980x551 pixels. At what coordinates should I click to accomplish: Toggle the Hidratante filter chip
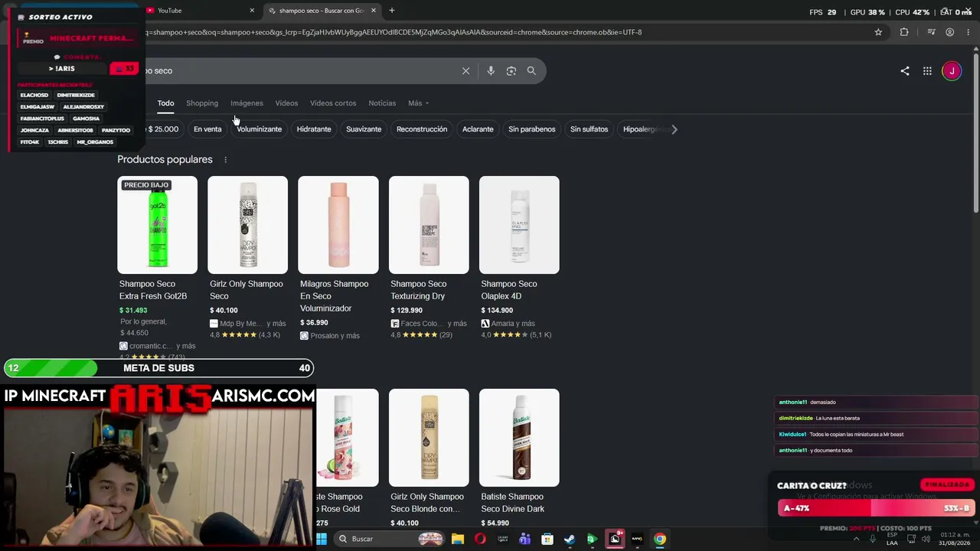[x=314, y=129]
